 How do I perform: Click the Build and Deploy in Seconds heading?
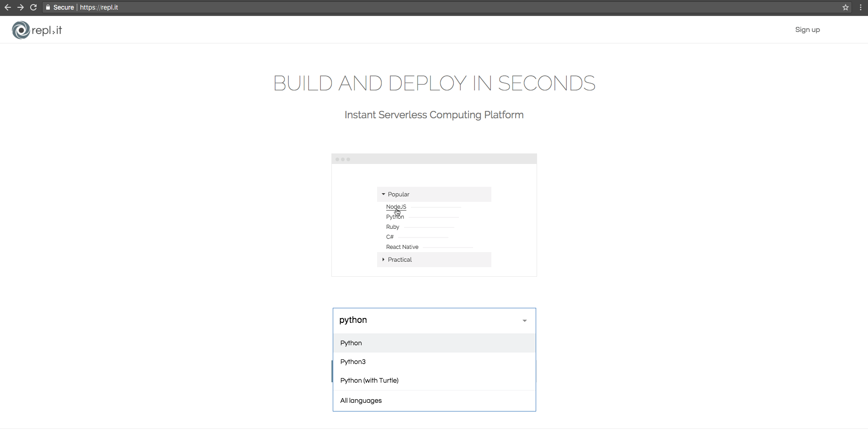click(434, 83)
